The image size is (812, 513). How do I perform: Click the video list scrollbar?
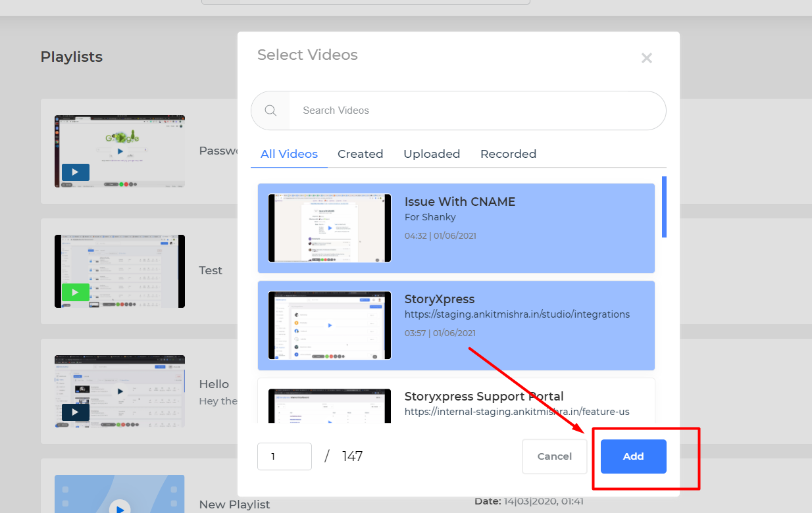point(664,207)
